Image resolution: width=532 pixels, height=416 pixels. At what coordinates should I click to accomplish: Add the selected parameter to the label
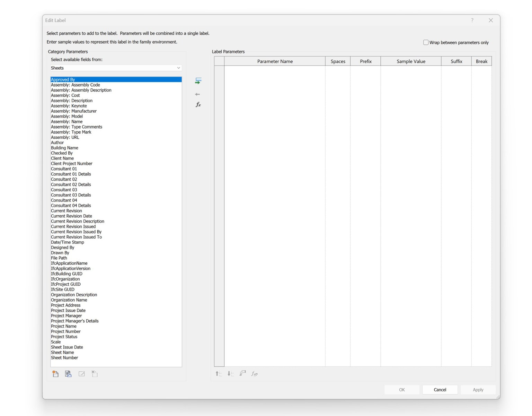pyautogui.click(x=198, y=81)
